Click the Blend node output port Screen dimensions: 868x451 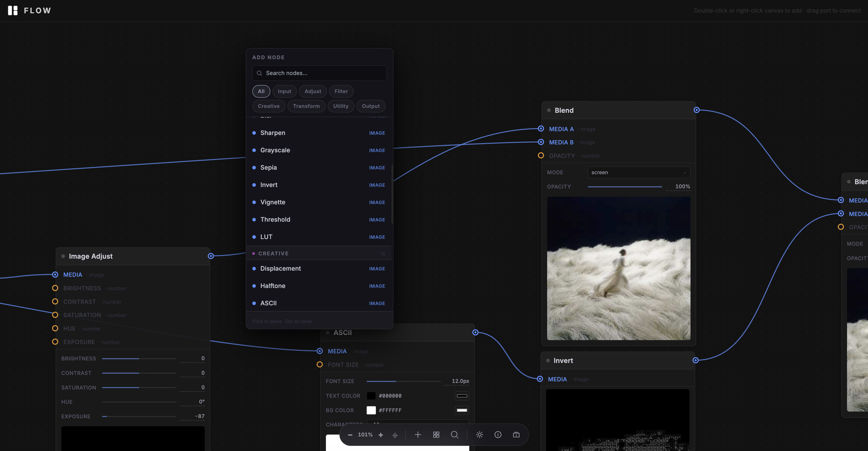click(696, 110)
